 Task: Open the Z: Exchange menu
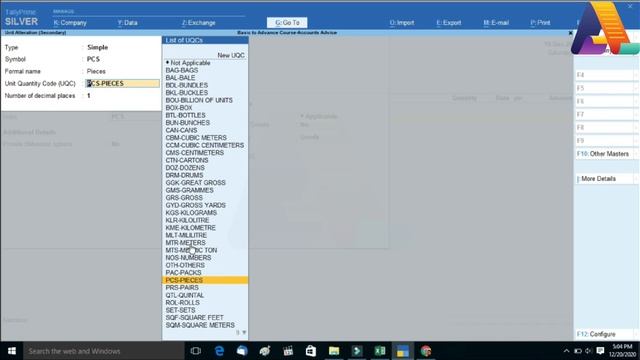pyautogui.click(x=198, y=23)
